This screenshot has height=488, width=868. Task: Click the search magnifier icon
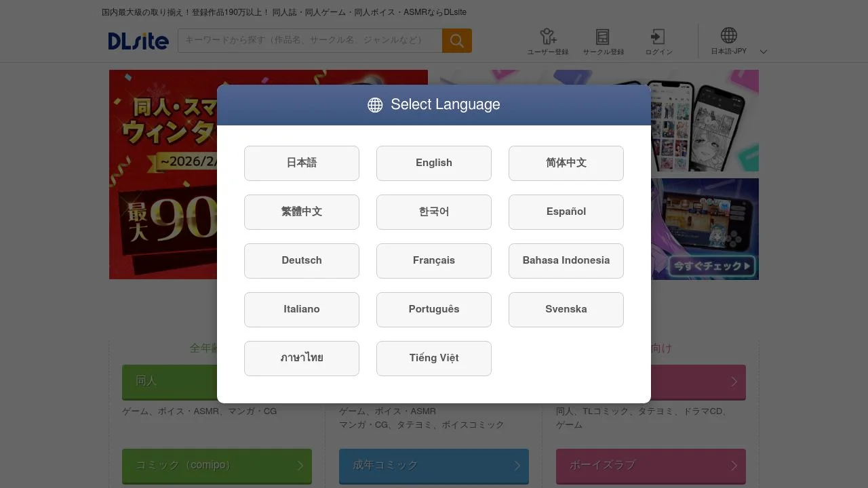[x=456, y=41]
